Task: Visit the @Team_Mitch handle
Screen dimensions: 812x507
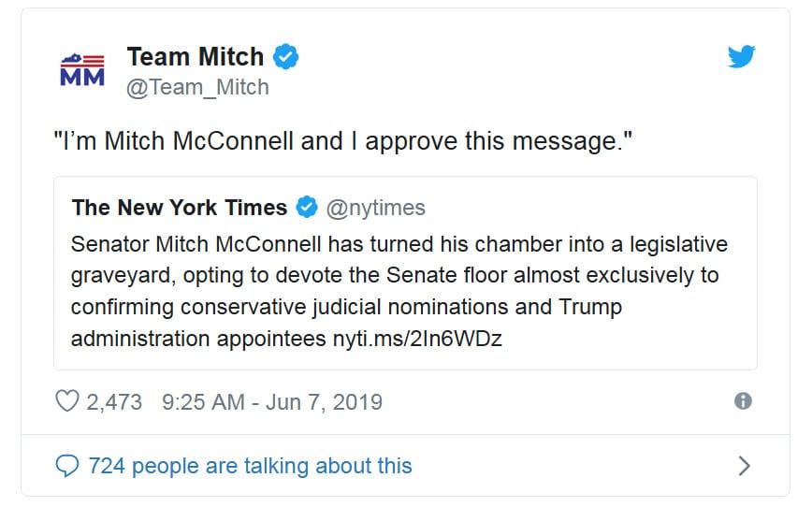Action: pos(197,87)
